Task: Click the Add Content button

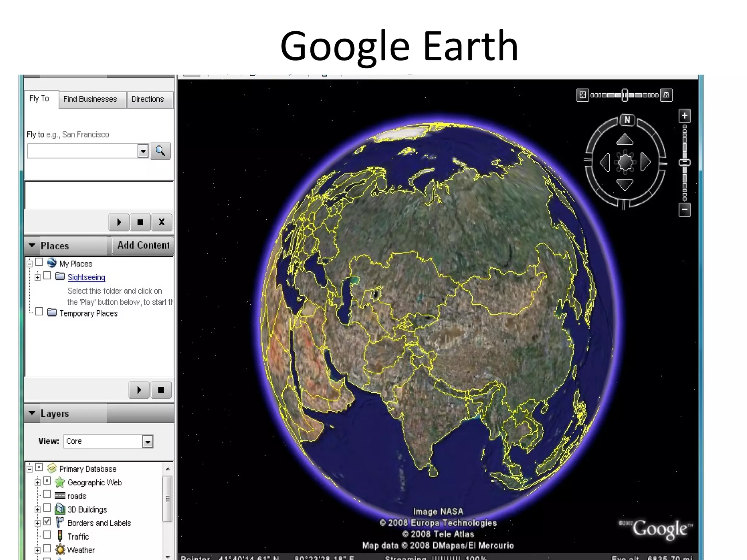Action: [x=143, y=245]
